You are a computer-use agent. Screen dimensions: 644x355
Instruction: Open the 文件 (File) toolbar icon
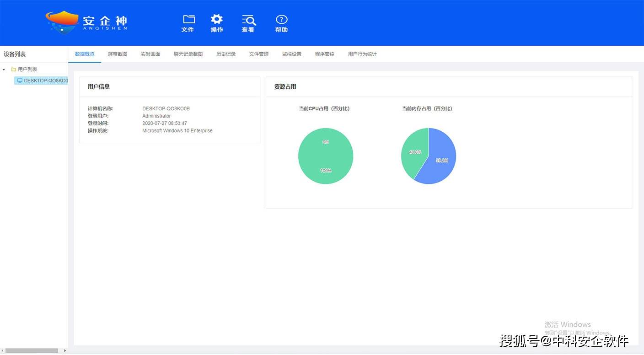coord(188,20)
